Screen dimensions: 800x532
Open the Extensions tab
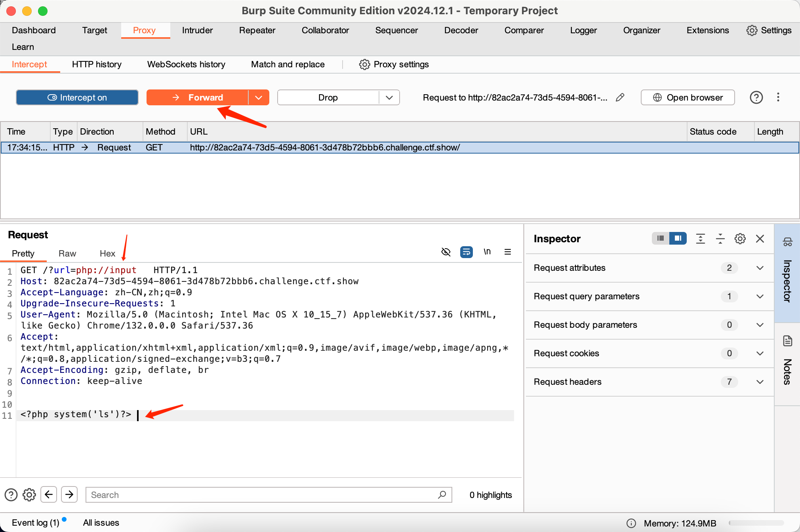[708, 30]
